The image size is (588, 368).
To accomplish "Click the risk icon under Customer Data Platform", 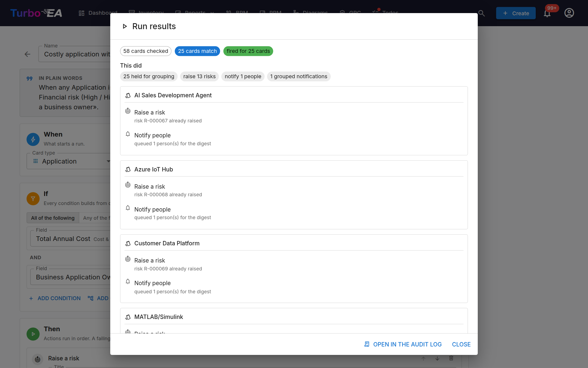I will click(x=128, y=259).
